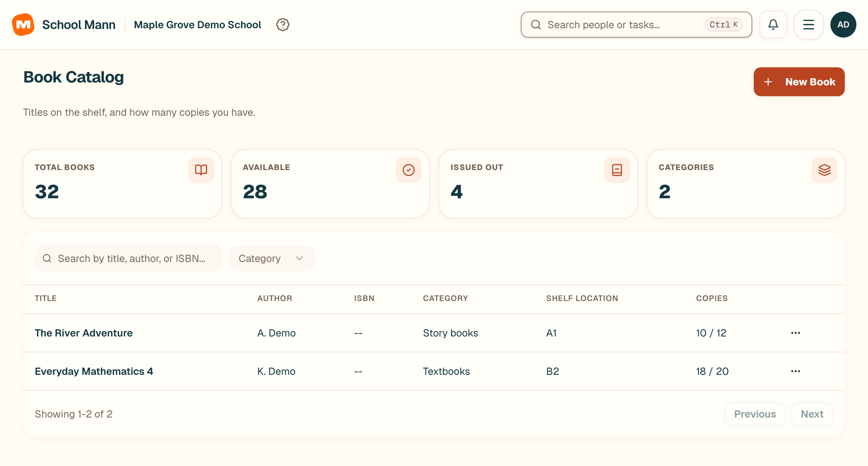Click shelf location B2
868x466 pixels.
553,371
